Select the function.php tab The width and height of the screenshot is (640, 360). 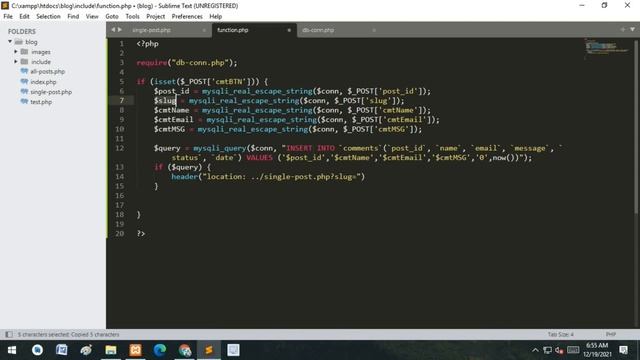233,30
